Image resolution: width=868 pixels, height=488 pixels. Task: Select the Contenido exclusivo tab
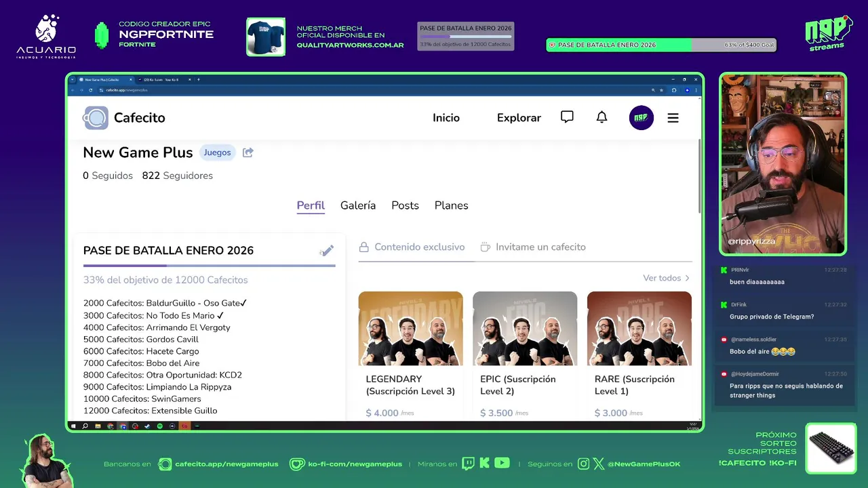(x=412, y=247)
